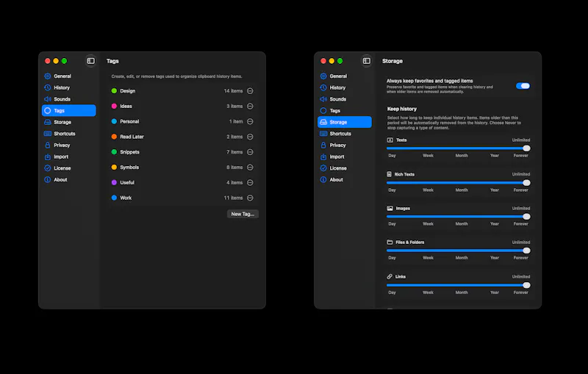Image resolution: width=588 pixels, height=374 pixels.
Task: Click the Shortcuts keyboard icon in Tags window sidebar
Action: (48, 134)
